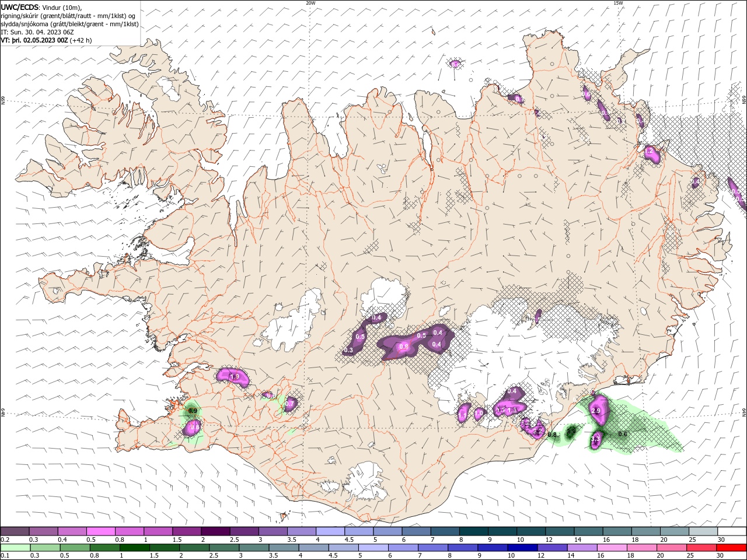Click the 2.9 precipitation value off the southeast coast
The height and width of the screenshot is (560, 747).
pyautogui.click(x=596, y=411)
